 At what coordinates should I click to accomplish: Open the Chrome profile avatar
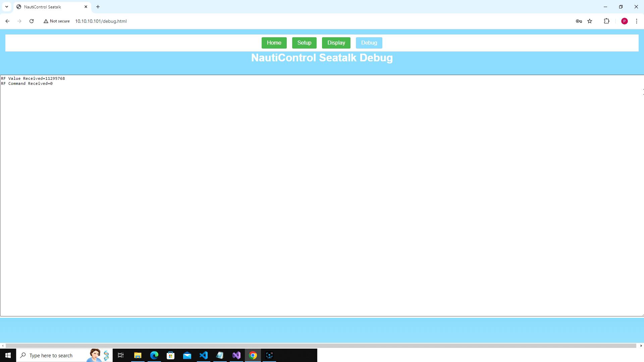click(624, 21)
